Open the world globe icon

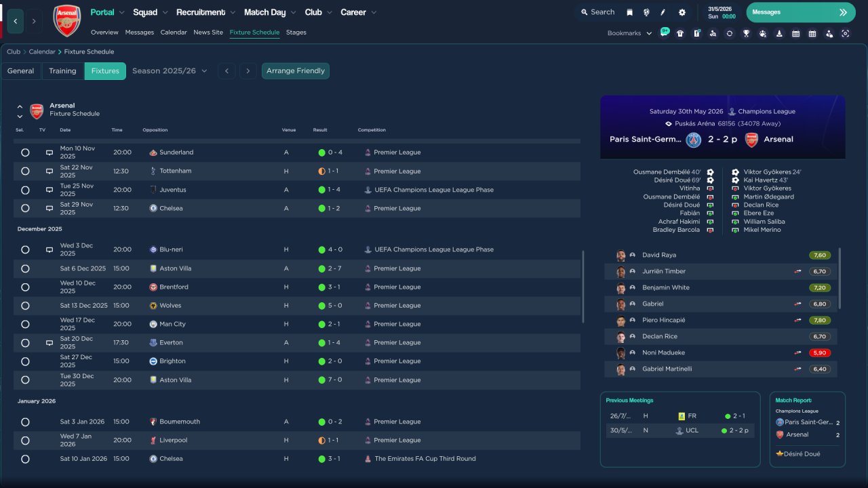click(646, 12)
